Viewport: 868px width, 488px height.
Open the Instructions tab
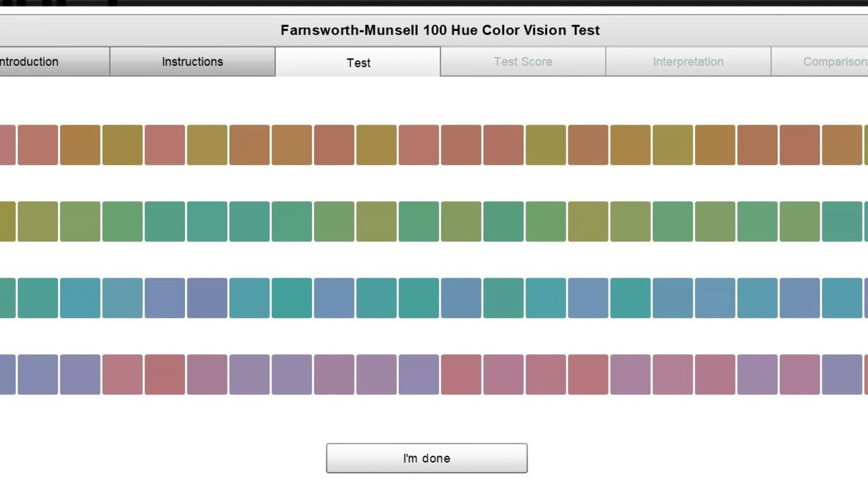point(192,61)
